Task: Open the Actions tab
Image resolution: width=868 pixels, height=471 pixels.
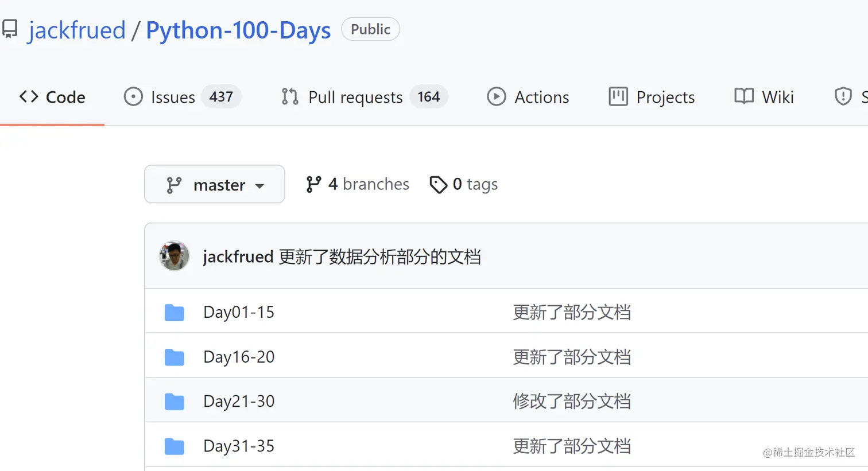Action: click(528, 97)
